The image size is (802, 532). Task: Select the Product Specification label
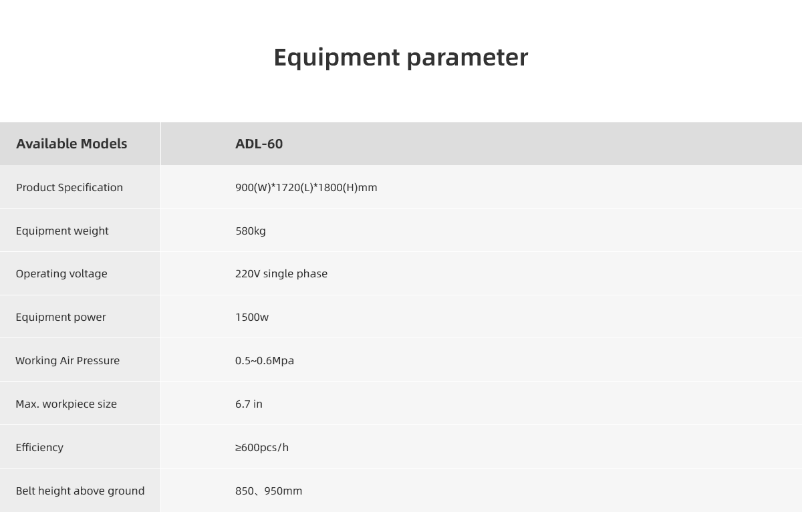pyautogui.click(x=70, y=187)
